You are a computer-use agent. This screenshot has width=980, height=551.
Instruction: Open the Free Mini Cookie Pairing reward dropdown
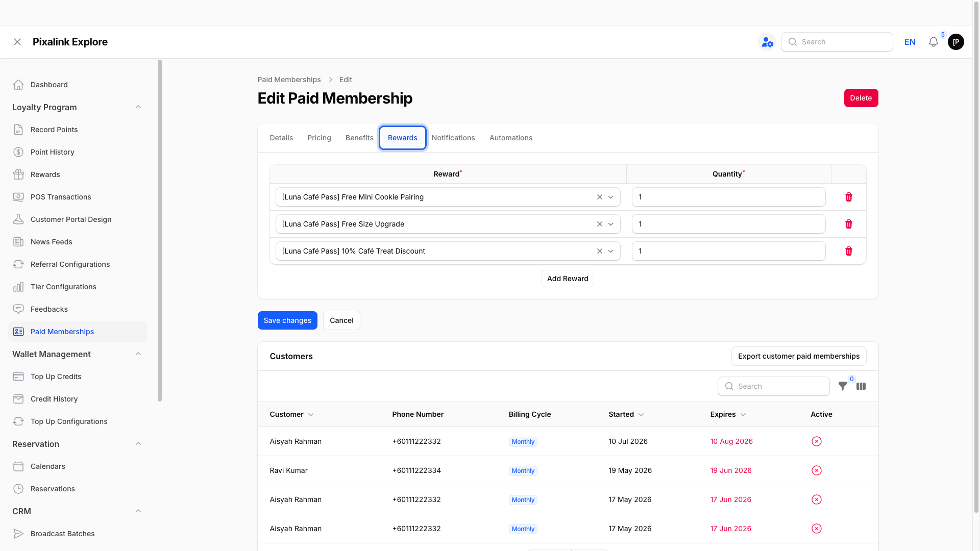point(611,197)
